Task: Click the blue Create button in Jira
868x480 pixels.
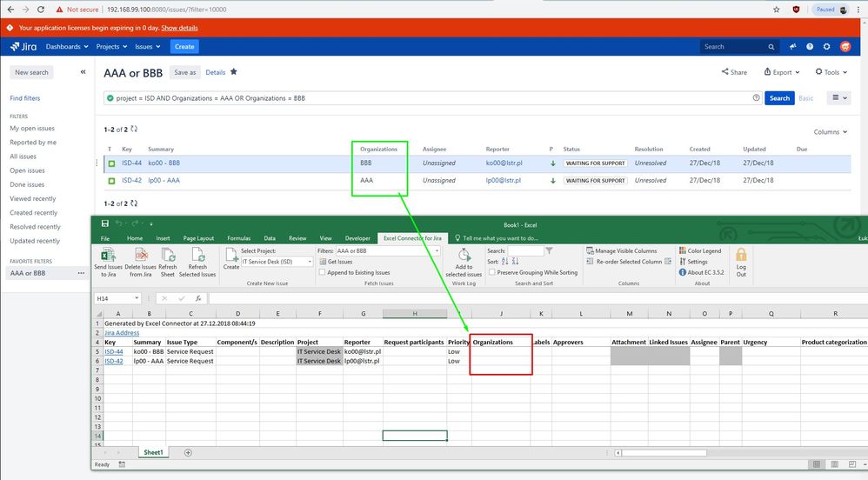Action: (x=184, y=46)
